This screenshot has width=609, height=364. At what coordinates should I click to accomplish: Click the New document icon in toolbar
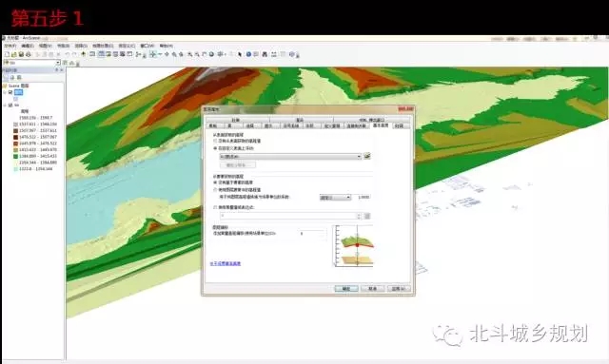(x=7, y=54)
